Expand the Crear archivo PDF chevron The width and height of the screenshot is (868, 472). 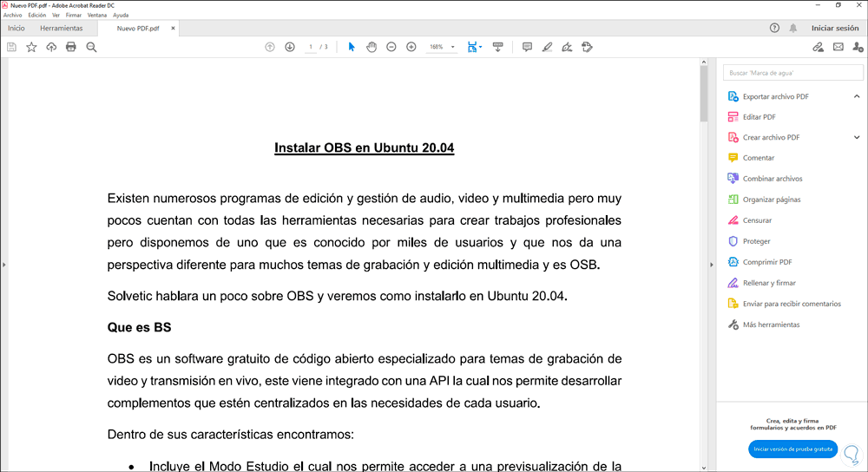click(857, 137)
